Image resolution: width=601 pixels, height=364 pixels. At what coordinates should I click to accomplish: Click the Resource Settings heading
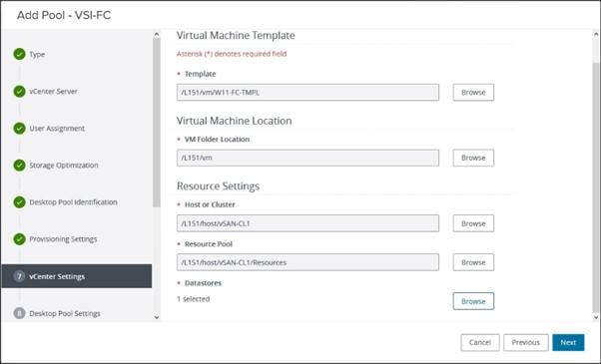218,186
